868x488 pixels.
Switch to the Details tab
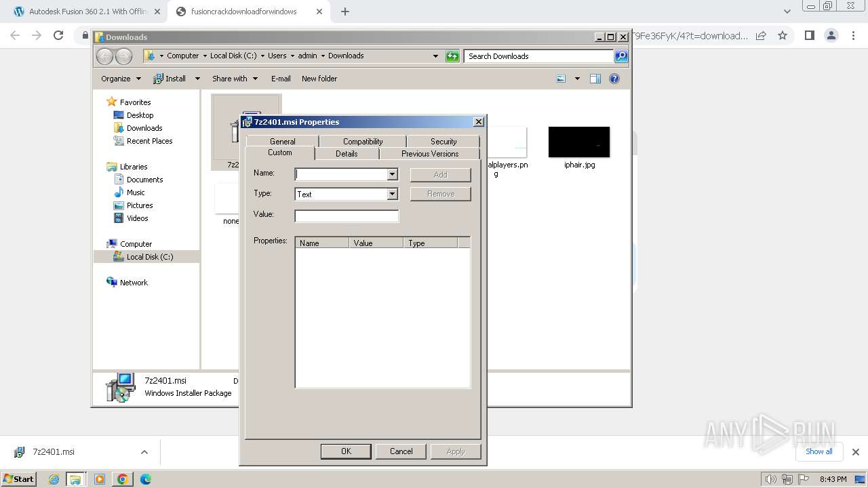click(x=347, y=154)
